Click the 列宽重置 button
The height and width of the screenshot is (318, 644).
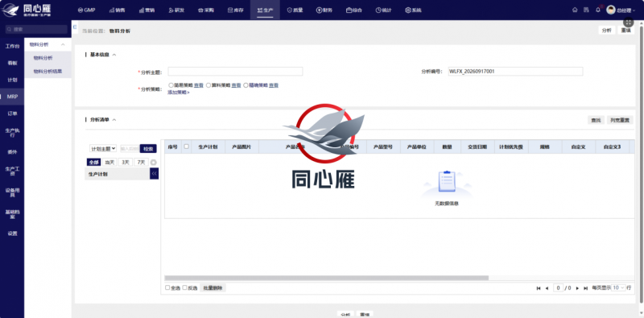click(x=620, y=120)
